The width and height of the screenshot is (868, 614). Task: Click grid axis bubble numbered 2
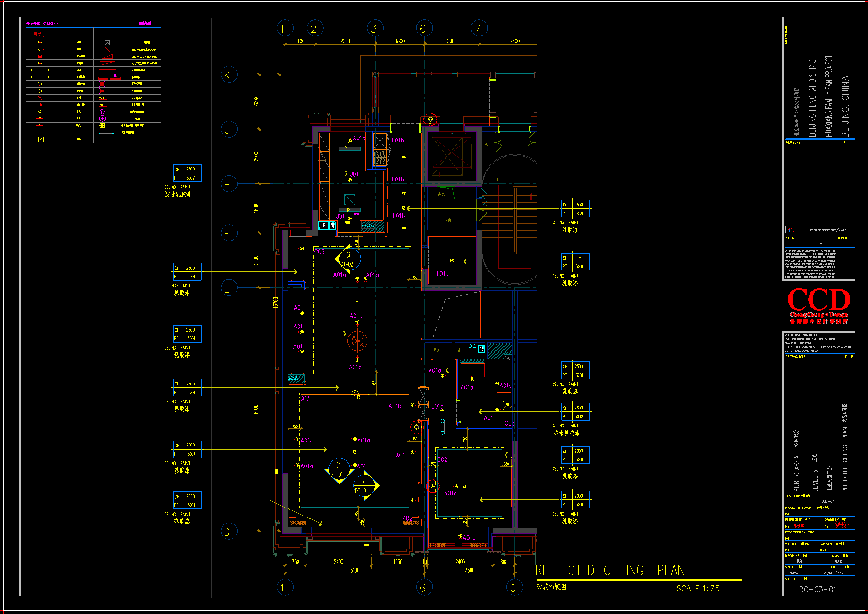[315, 28]
